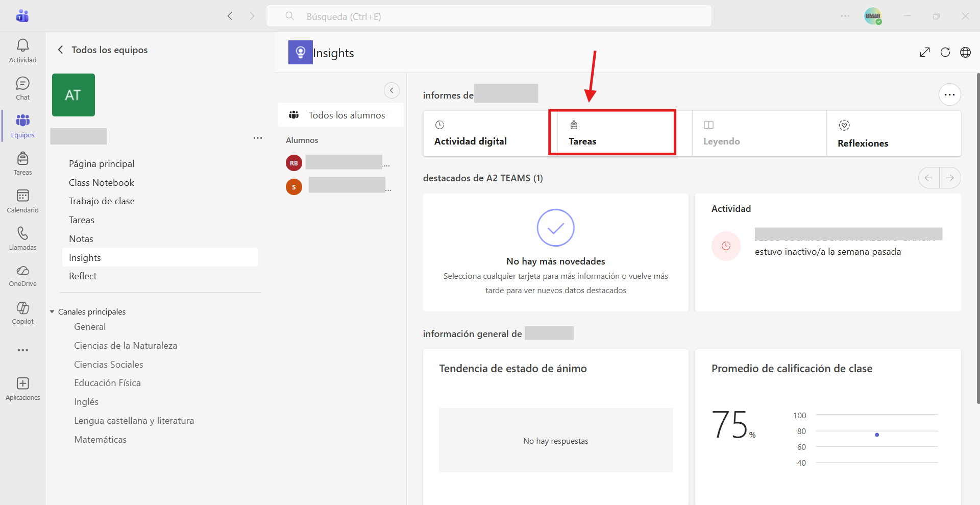Open the user profile avatar

point(873,16)
